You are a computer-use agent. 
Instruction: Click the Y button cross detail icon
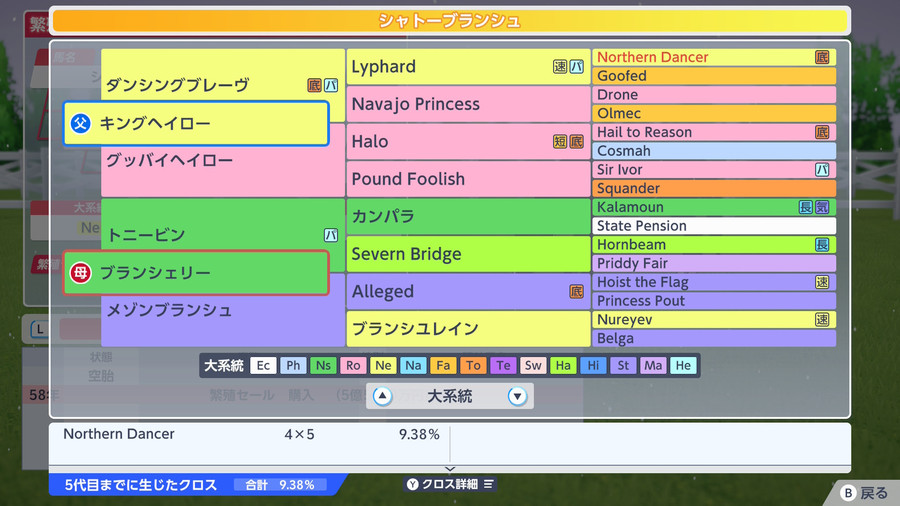[x=412, y=484]
